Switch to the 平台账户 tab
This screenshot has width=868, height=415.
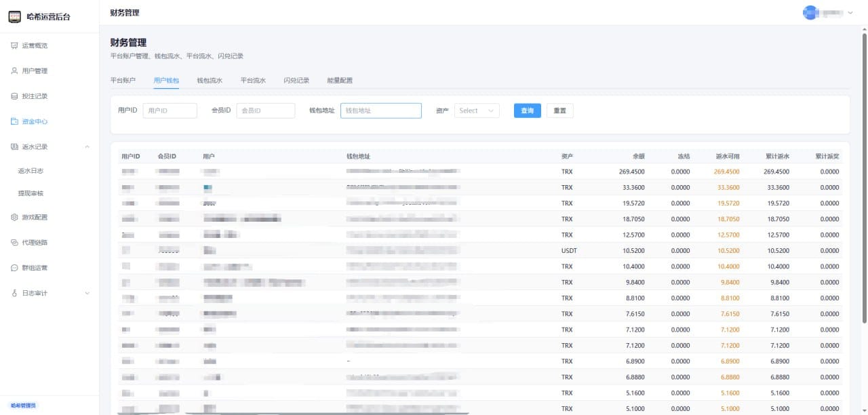point(123,80)
